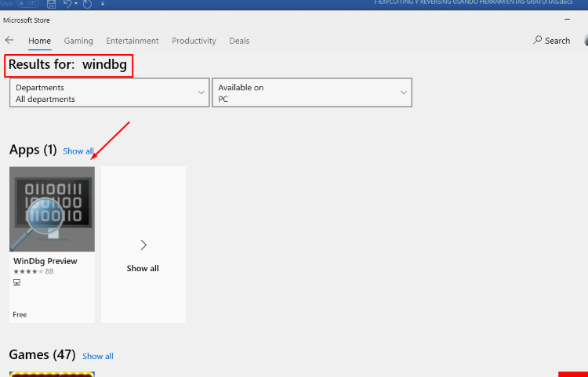Expand the Available on PC dropdown
The width and height of the screenshot is (588, 377).
312,92
